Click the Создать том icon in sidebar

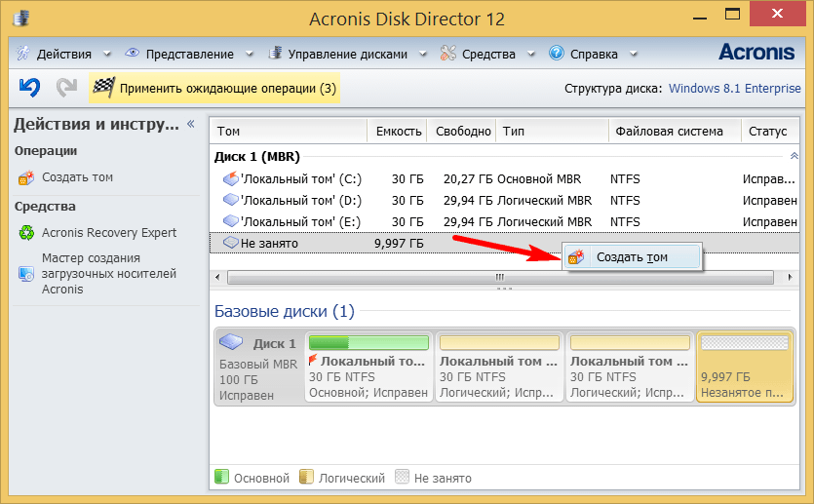click(x=26, y=177)
